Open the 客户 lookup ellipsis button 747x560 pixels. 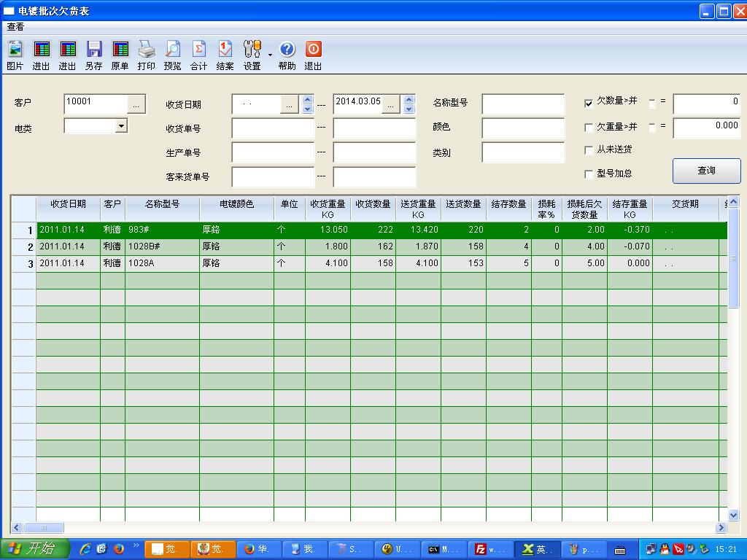click(x=136, y=105)
